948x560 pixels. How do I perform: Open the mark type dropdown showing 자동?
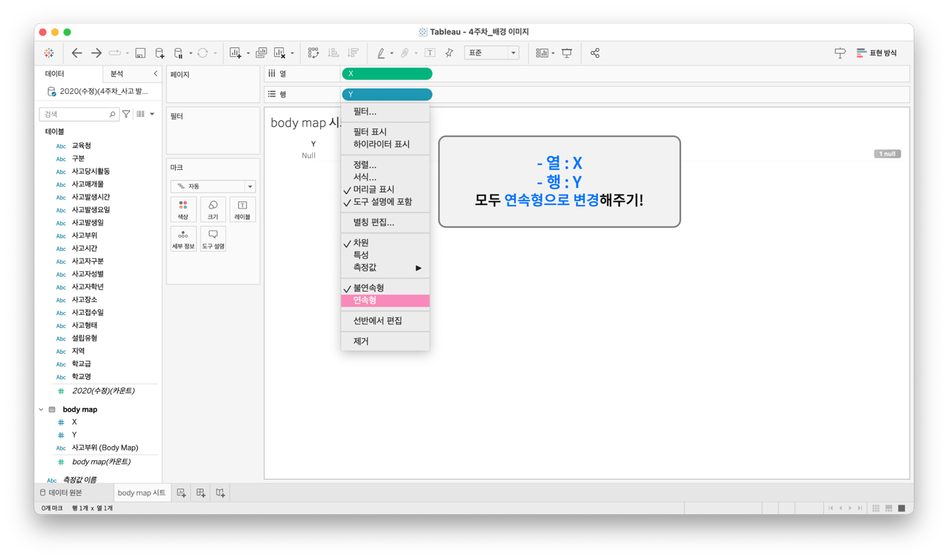212,186
